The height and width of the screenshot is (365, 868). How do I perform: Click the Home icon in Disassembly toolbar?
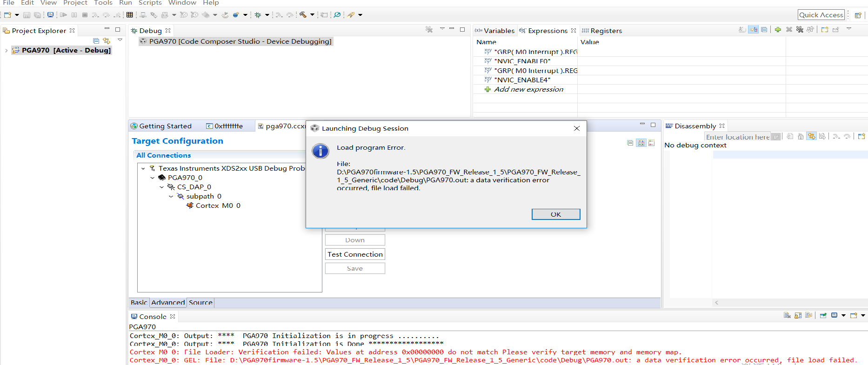point(801,136)
